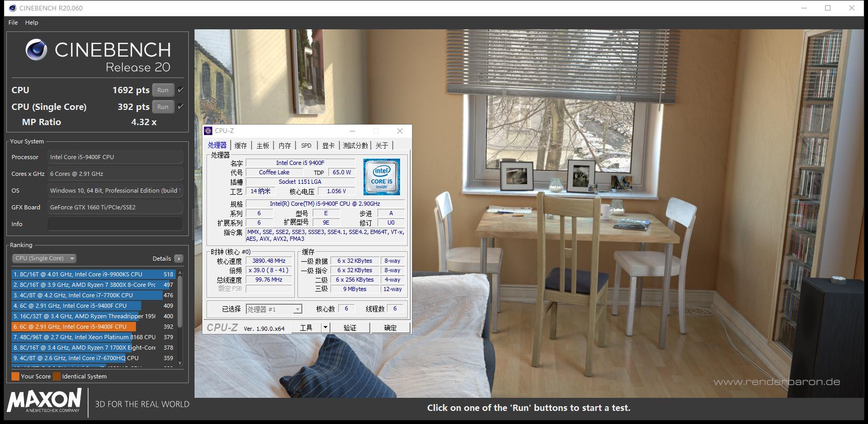This screenshot has height=424, width=868.
Task: Select ranking row 7, Intel Xeon Platinum 8168
Action: point(93,337)
